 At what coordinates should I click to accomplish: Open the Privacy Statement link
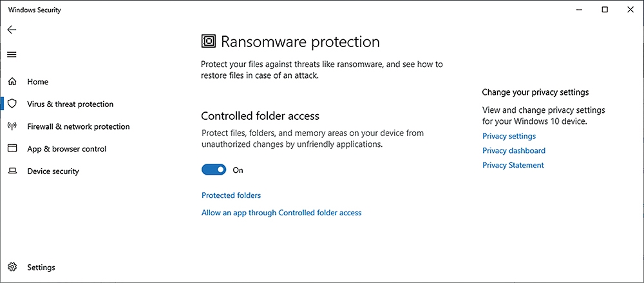click(513, 166)
